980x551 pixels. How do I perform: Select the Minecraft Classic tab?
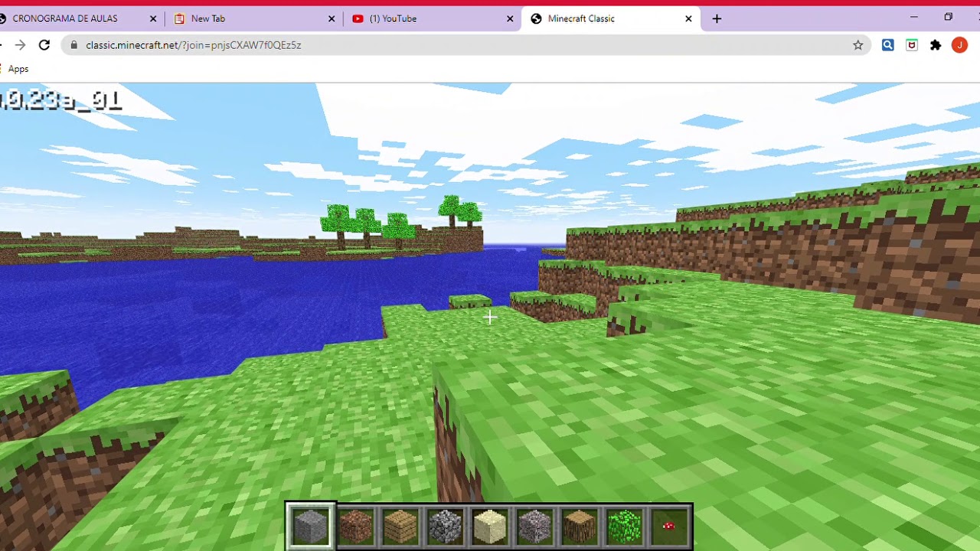[610, 18]
